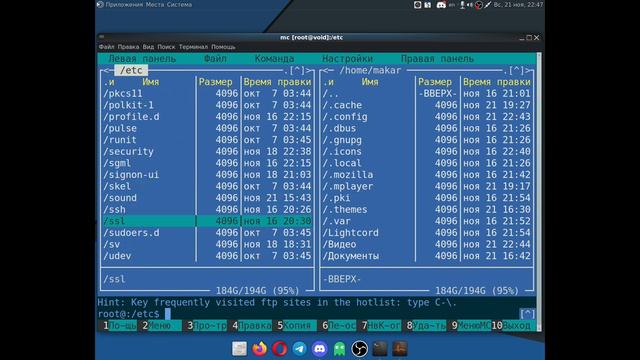The height and width of the screenshot is (360, 640).
Task: Click F8 Удалить function key button
Action: coord(424,326)
